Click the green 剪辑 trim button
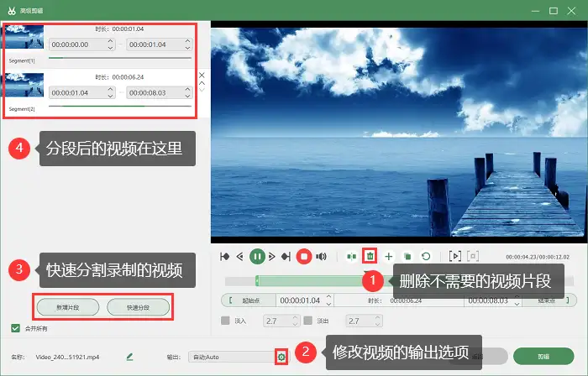The image size is (588, 376). (x=543, y=357)
